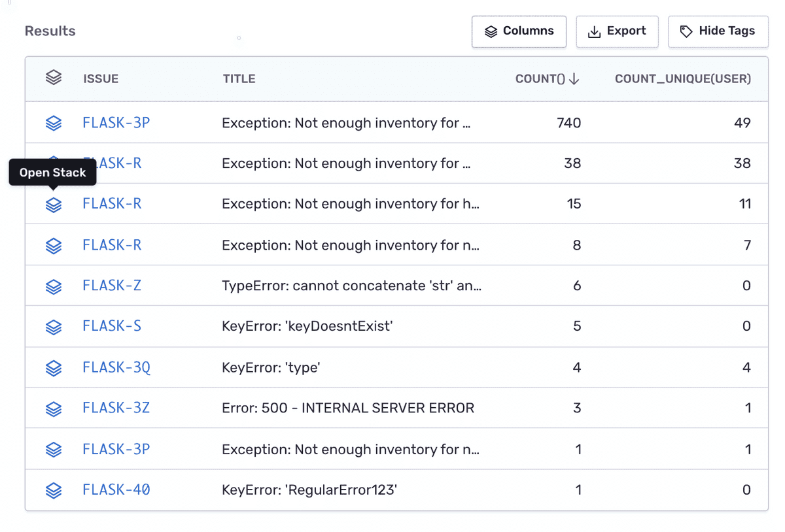Click title of the row with count 740
The image size is (785, 532).
[x=347, y=123]
